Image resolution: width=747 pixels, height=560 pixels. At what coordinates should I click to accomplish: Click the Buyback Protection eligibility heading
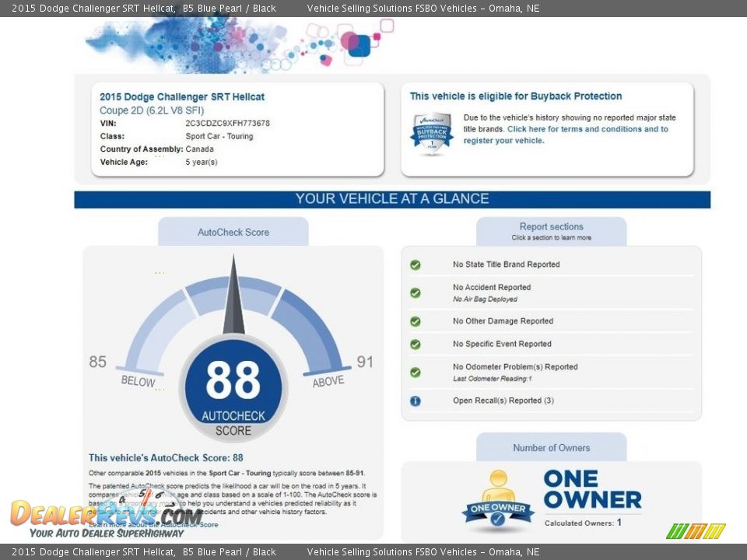515,96
